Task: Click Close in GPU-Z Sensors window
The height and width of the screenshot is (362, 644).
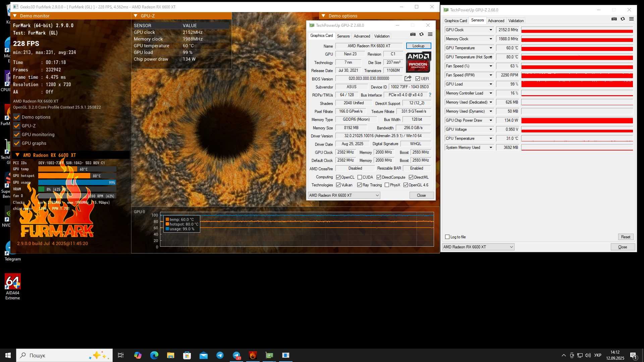Action: click(623, 247)
